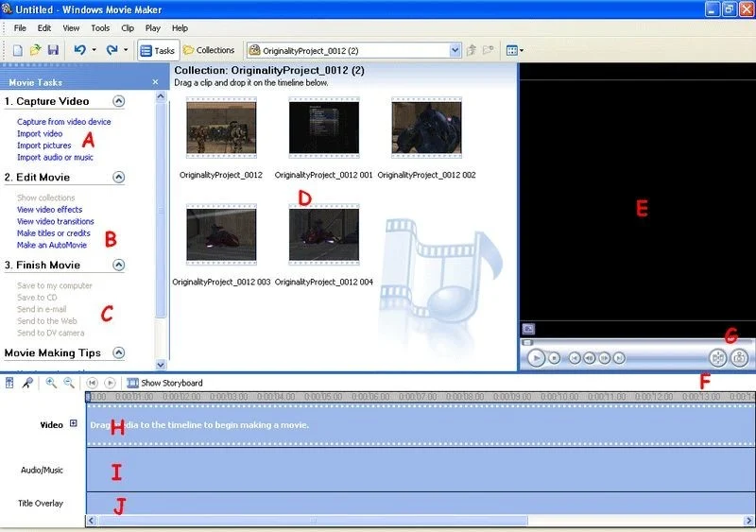Expand the Video track with the plus icon

[x=74, y=424]
